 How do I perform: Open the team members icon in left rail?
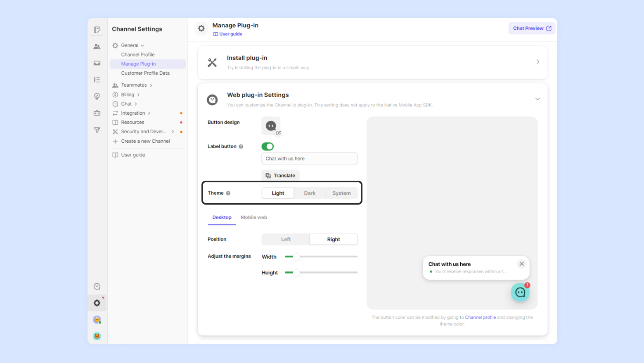97,47
